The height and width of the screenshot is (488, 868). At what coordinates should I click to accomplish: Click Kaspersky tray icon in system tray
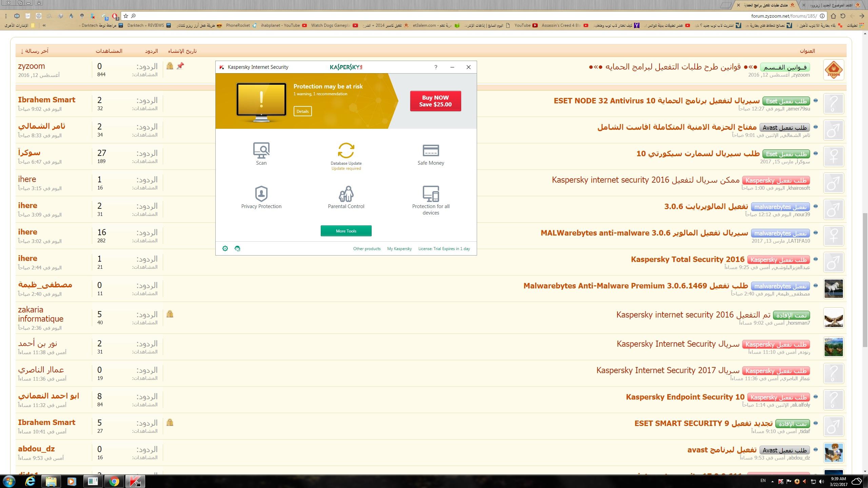click(781, 481)
